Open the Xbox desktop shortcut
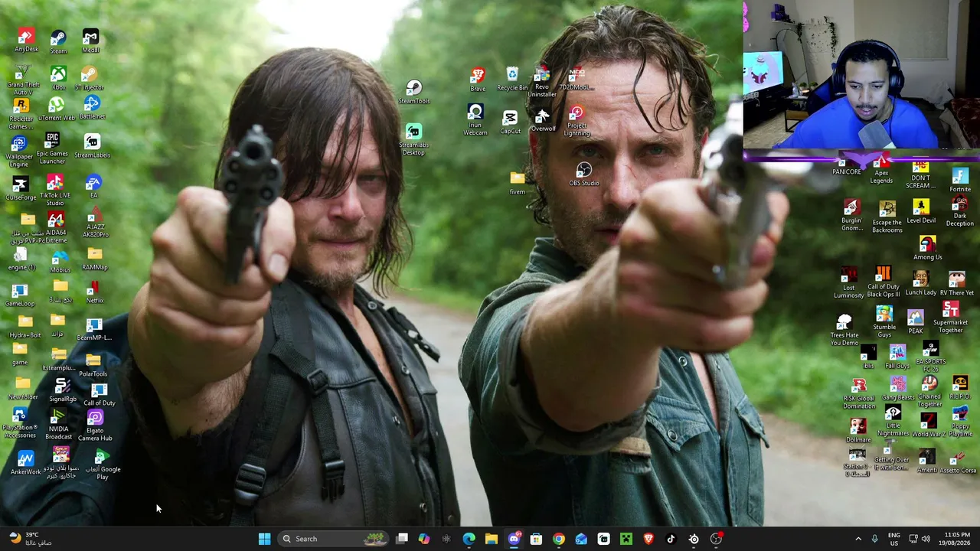The width and height of the screenshot is (980, 551). coord(58,78)
